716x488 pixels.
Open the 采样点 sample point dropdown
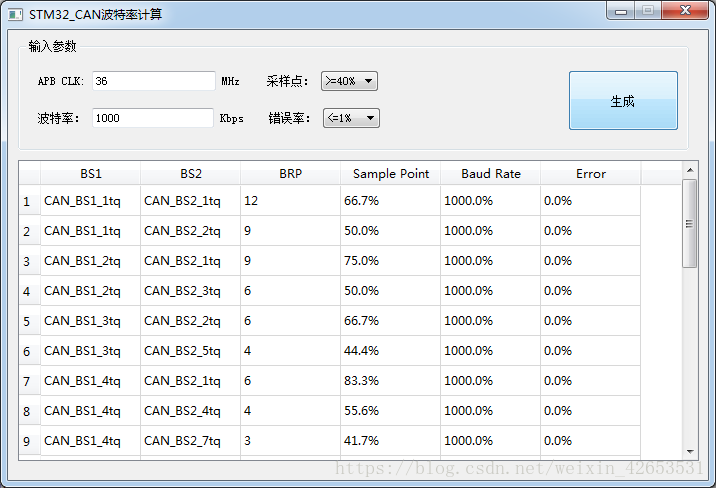click(349, 81)
